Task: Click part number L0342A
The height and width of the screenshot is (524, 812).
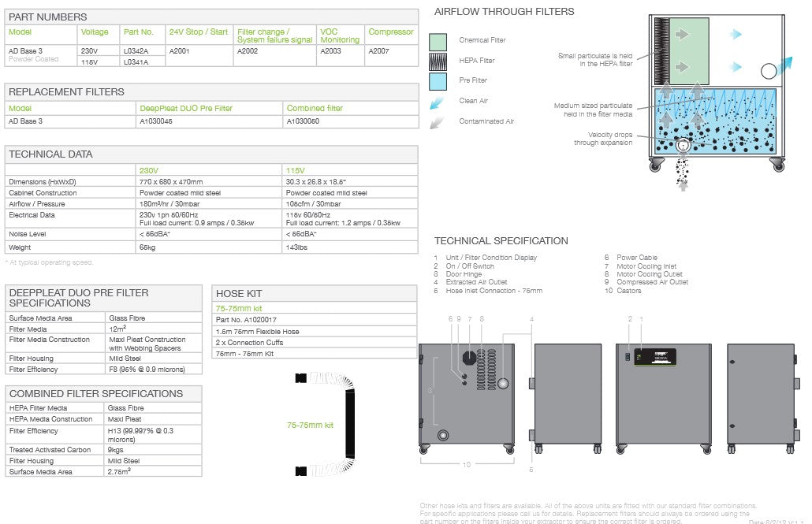Action: click(x=136, y=51)
